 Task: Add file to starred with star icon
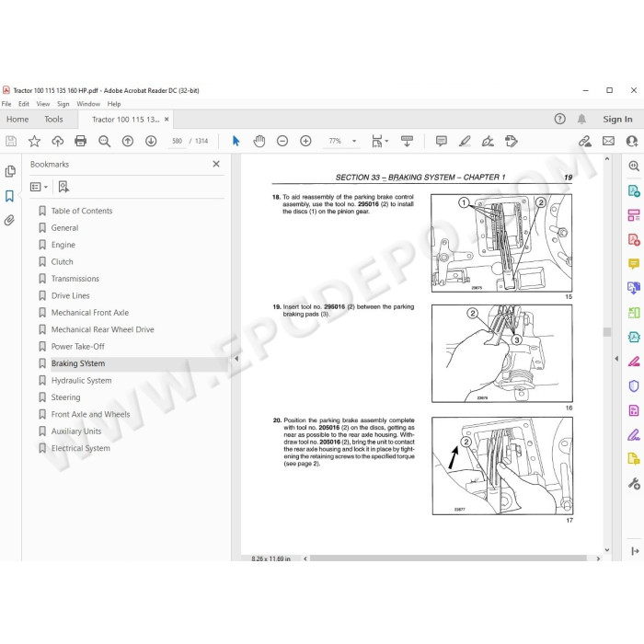pyautogui.click(x=34, y=142)
